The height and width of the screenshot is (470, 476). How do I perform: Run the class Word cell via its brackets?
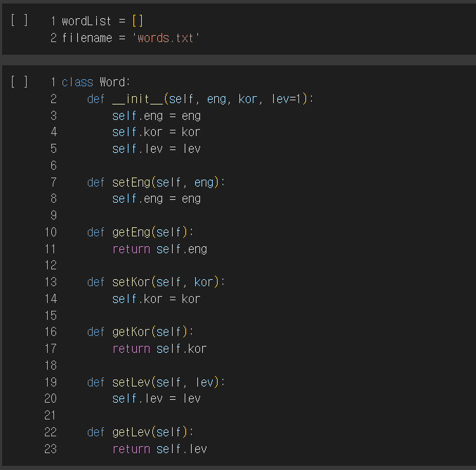19,82
